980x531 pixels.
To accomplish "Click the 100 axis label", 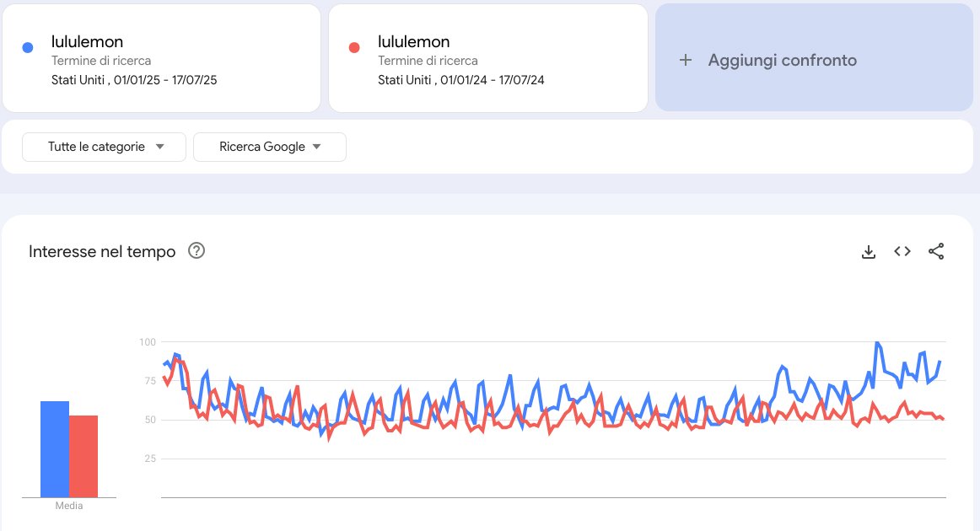I will [x=148, y=341].
